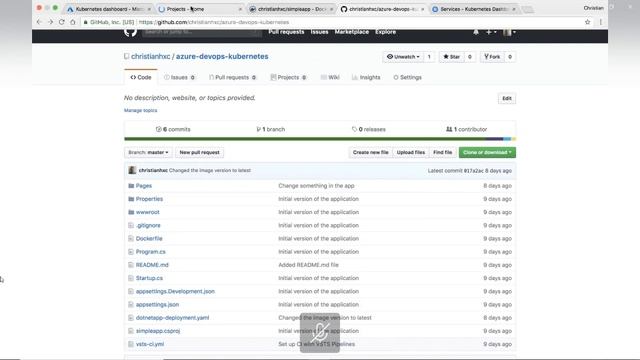Open Marketplace in top navigation
This screenshot has width=640, height=360.
click(351, 32)
